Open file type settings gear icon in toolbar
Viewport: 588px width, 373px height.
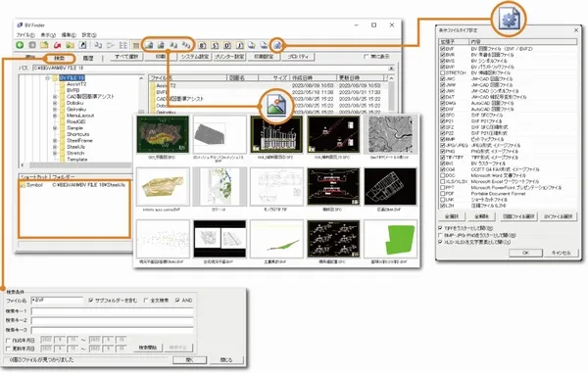277,46
